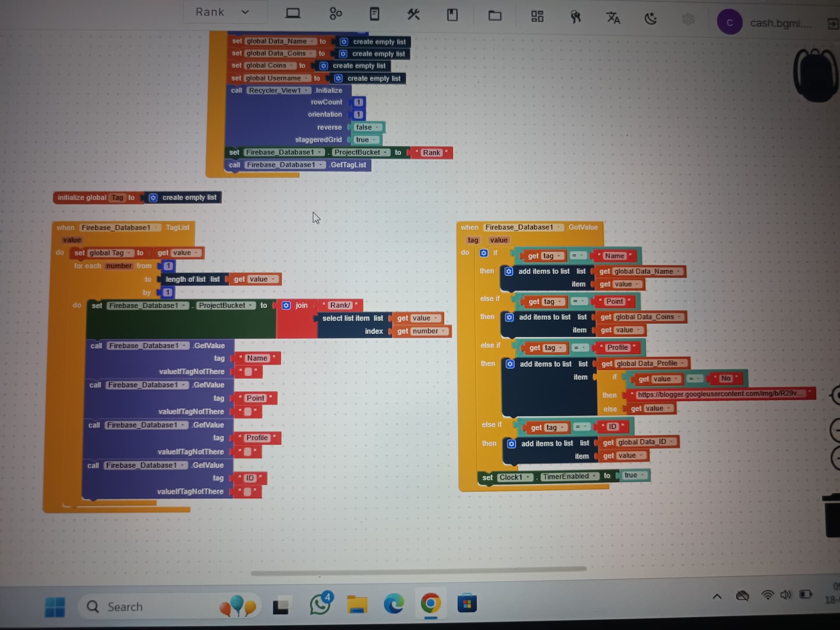The image size is (840, 630).
Task: Click the purple C profile avatar
Action: point(729,22)
